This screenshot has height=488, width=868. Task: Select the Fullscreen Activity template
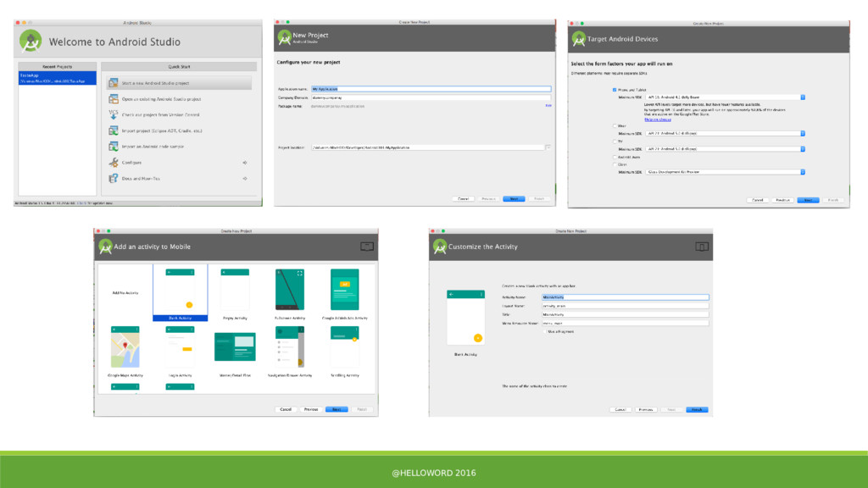(x=290, y=294)
